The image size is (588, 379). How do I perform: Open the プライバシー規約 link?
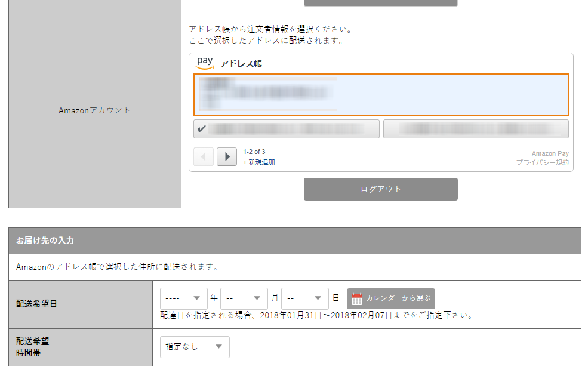[x=543, y=162]
